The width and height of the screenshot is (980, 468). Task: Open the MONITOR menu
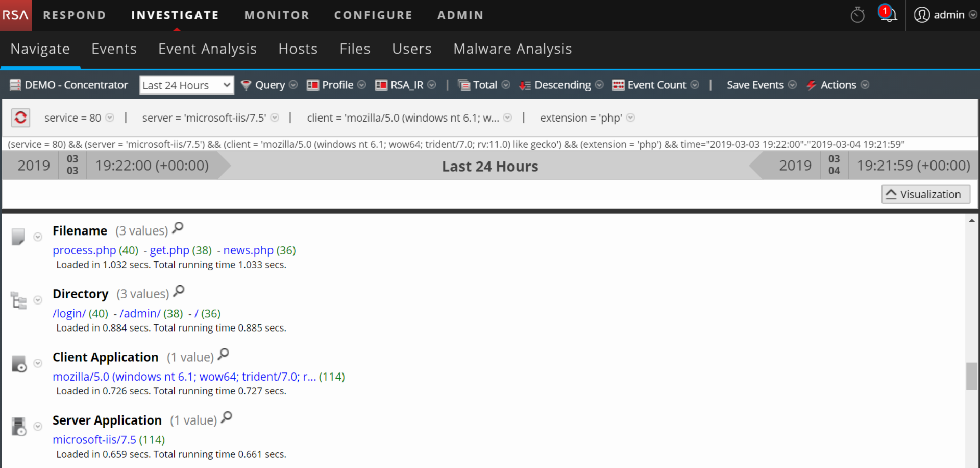pos(277,15)
